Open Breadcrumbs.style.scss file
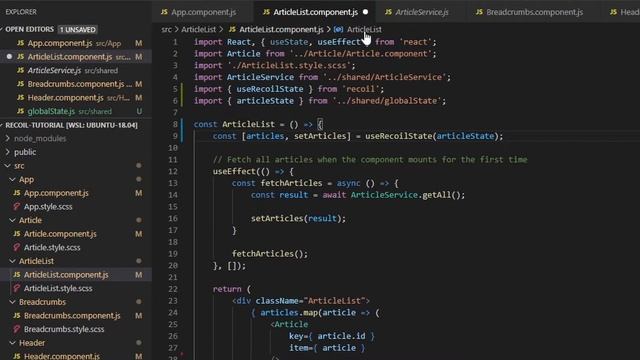 pyautogui.click(x=76, y=329)
